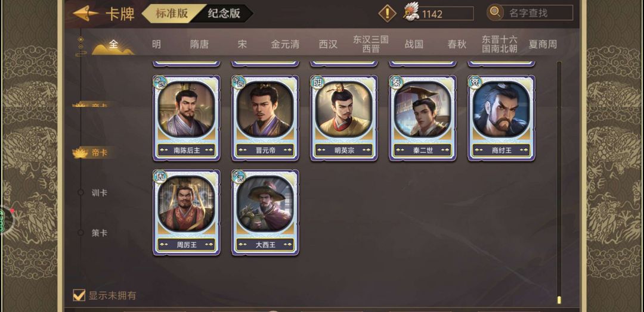Image resolution: width=644 pixels, height=312 pixels.
Task: Open the 南陈后主 card
Action: 187,118
